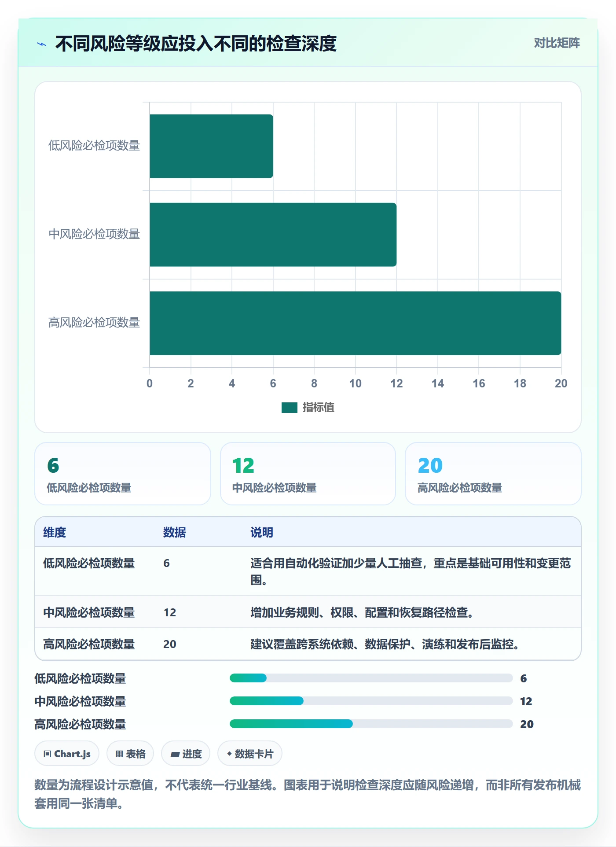Click the value 20 after the progress bar

pyautogui.click(x=527, y=724)
